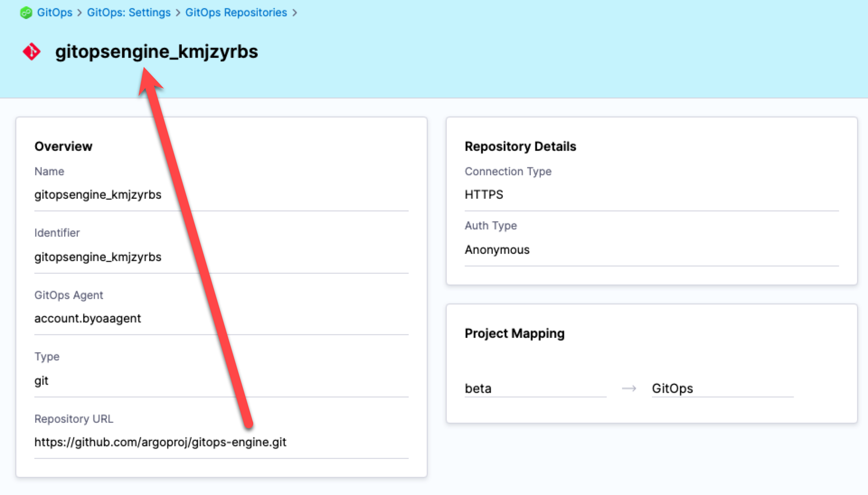The height and width of the screenshot is (495, 868).
Task: Click chevron after GitOps Repositories breadcrumb
Action: point(295,13)
